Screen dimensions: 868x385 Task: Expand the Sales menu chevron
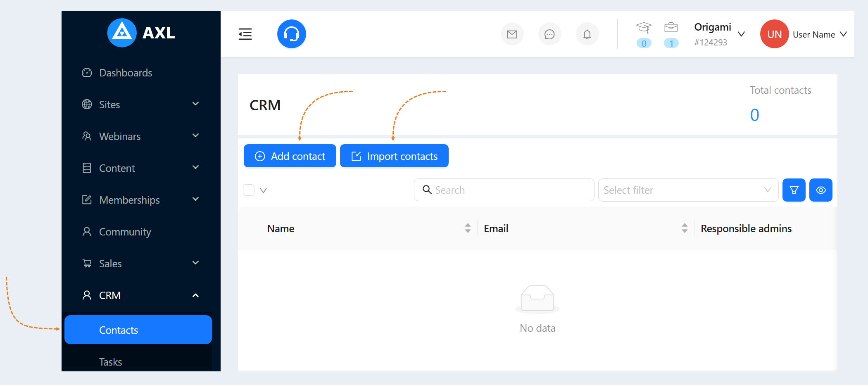[196, 263]
